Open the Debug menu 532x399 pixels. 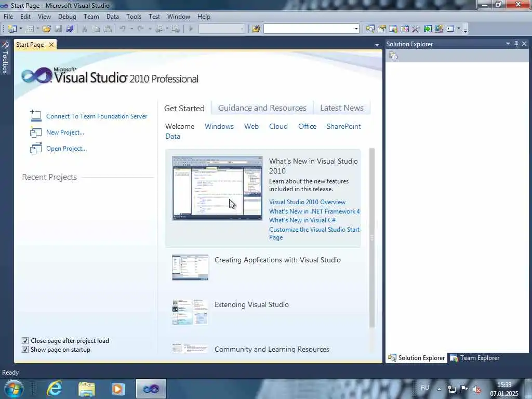(x=67, y=16)
